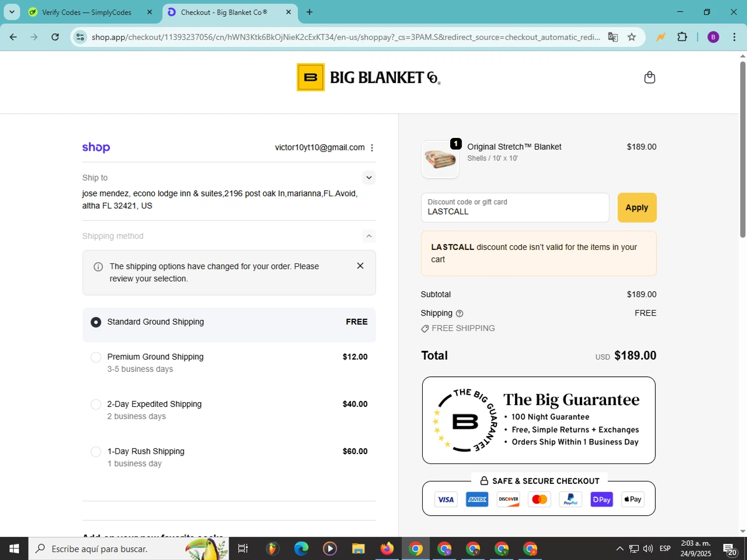
Task: Click the translate page icon
Action: click(613, 37)
